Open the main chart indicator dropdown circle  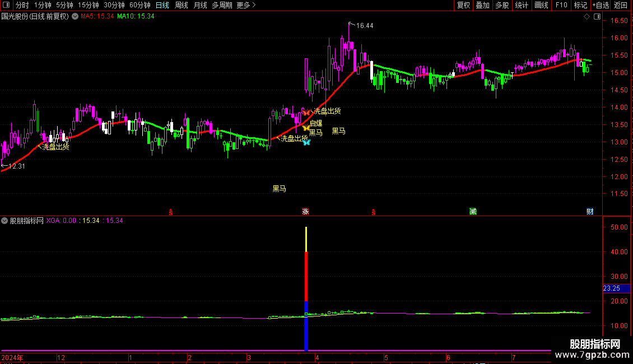click(75, 17)
